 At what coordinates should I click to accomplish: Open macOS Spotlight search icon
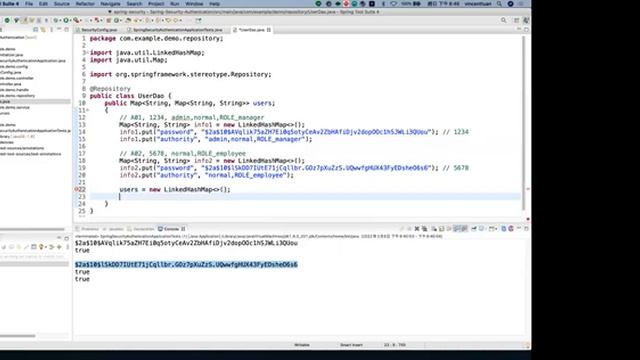point(499,4)
